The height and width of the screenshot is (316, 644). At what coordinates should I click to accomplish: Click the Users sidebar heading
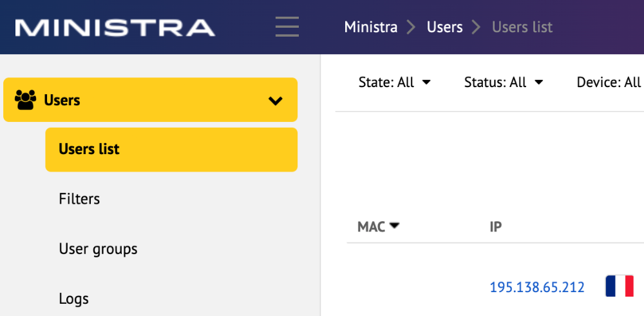pyautogui.click(x=150, y=100)
